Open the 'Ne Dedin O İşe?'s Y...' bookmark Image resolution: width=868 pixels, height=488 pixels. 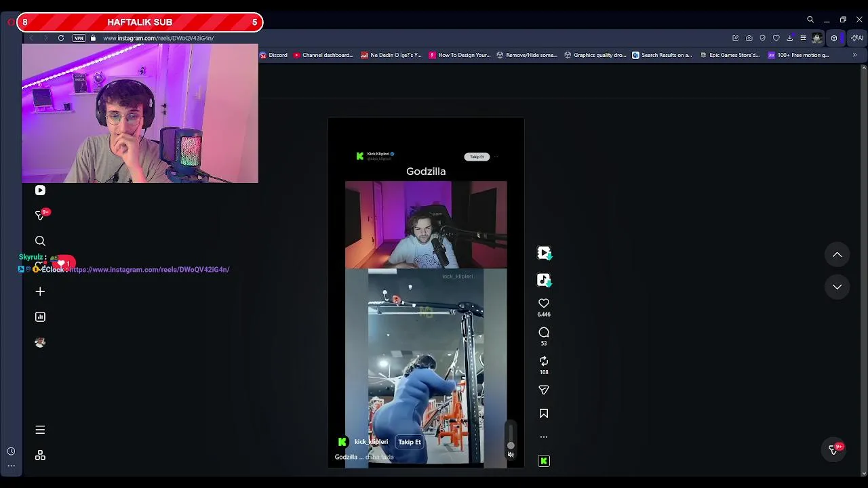pyautogui.click(x=391, y=55)
